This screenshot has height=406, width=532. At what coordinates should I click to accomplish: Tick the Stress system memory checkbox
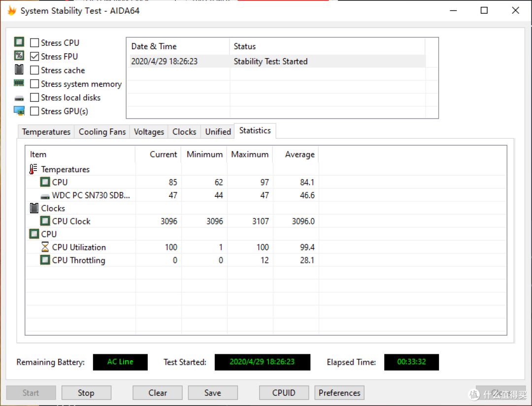(34, 84)
